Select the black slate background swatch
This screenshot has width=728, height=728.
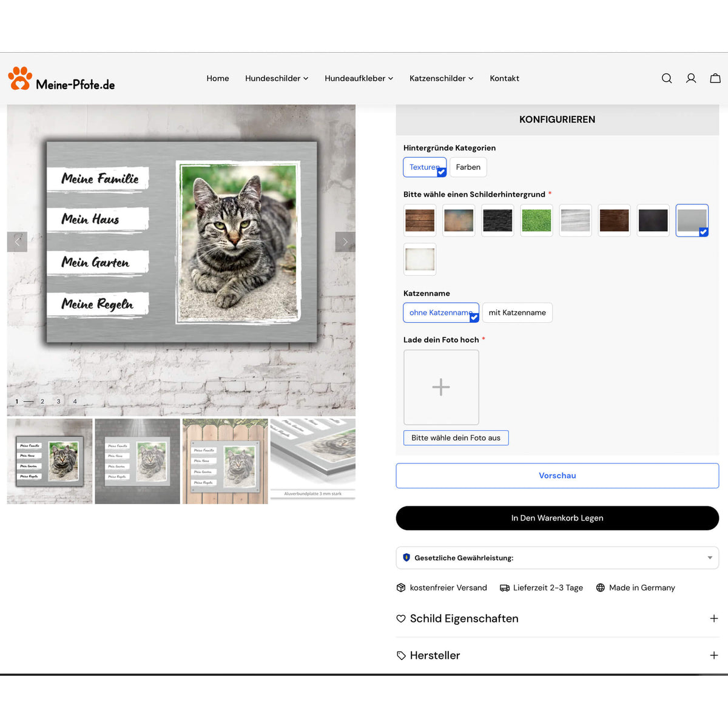point(653,220)
